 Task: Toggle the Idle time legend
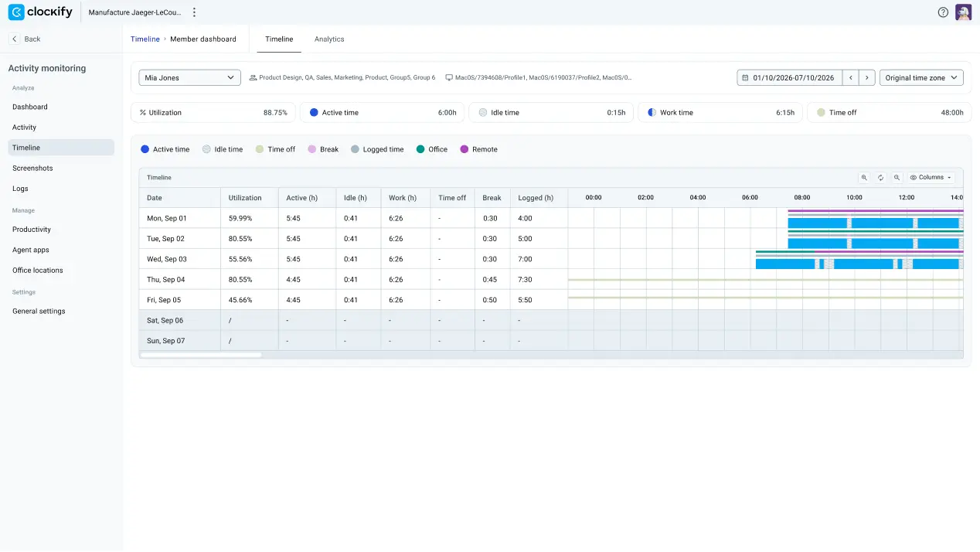(223, 149)
